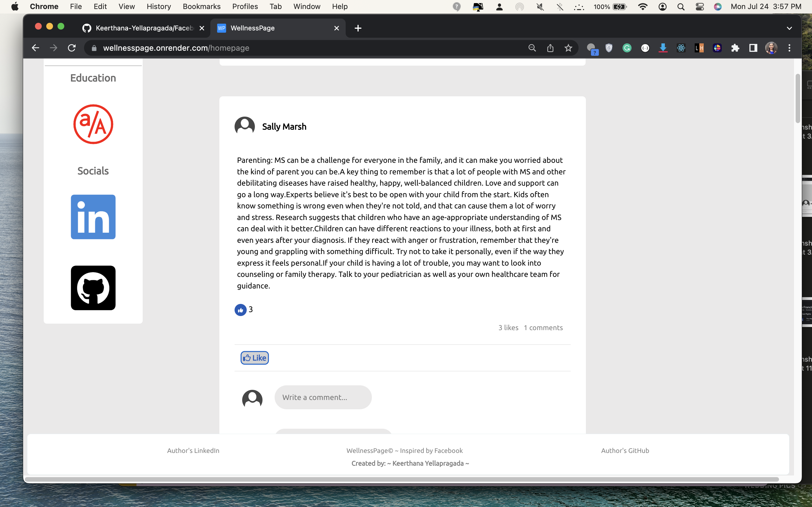Click the JSON viewer {...} extension icon
Image resolution: width=812 pixels, height=507 pixels.
tap(645, 48)
